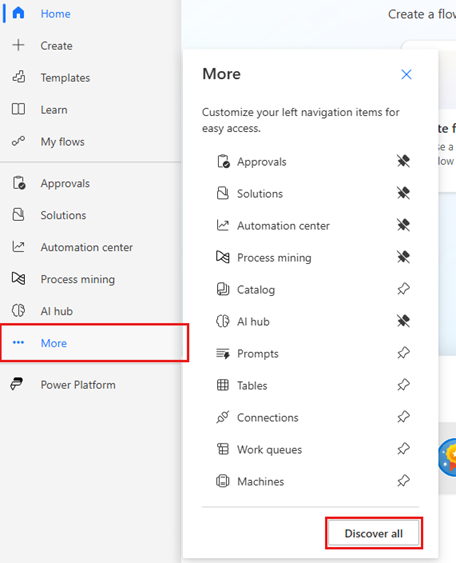Open Templates from the sidebar

(65, 78)
